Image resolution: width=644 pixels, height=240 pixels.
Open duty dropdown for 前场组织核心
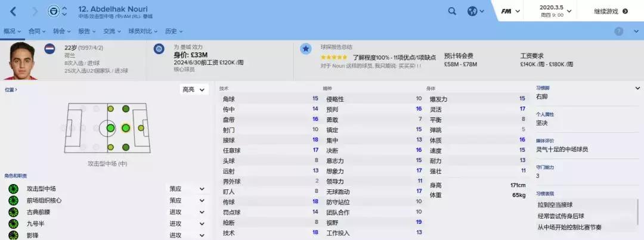point(187,200)
